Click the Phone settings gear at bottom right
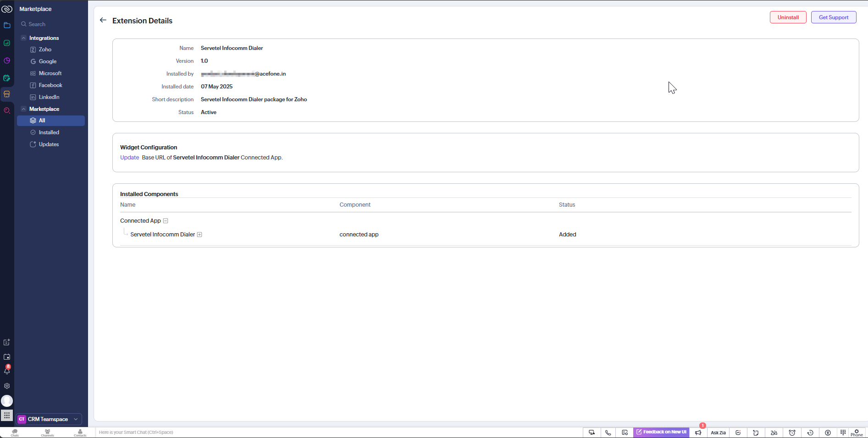The height and width of the screenshot is (438, 868). pos(857,433)
